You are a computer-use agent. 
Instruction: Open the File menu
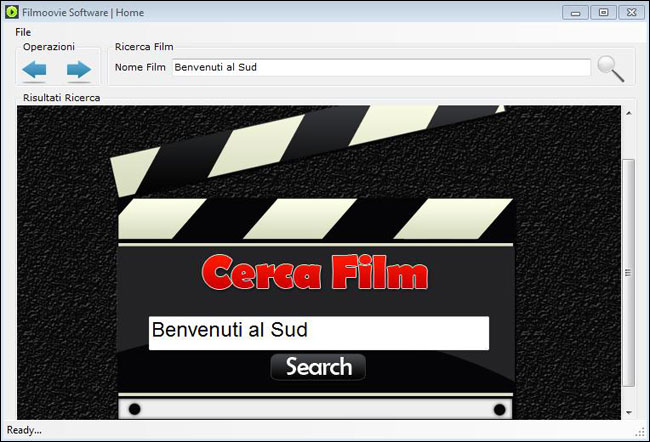pyautogui.click(x=23, y=32)
